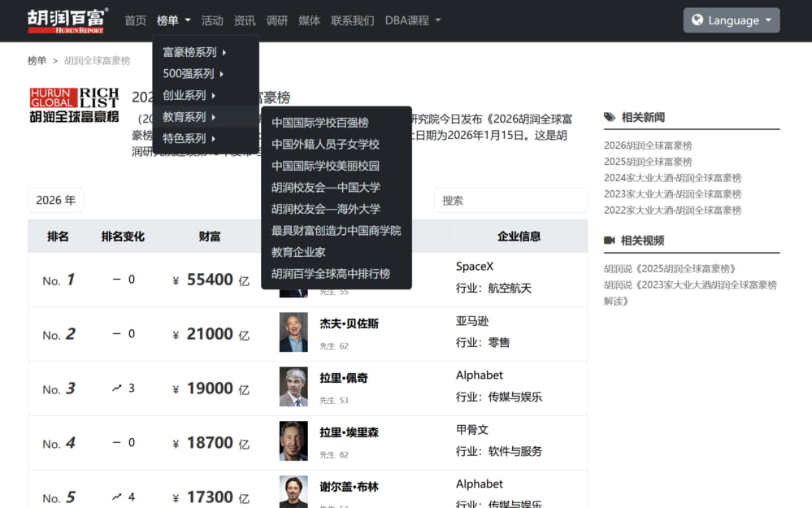Click 谢尔盖·布林 portrait photo
Image resolution: width=812 pixels, height=508 pixels.
click(293, 492)
